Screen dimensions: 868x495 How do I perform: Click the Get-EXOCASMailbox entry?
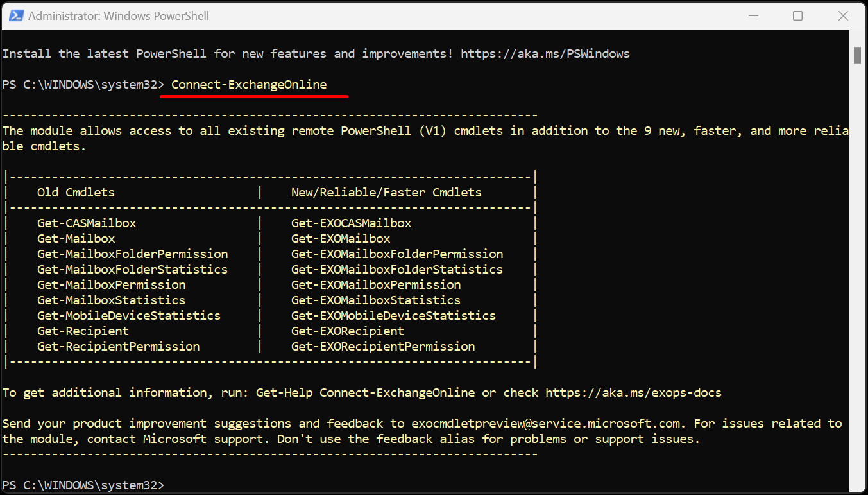pyautogui.click(x=352, y=223)
